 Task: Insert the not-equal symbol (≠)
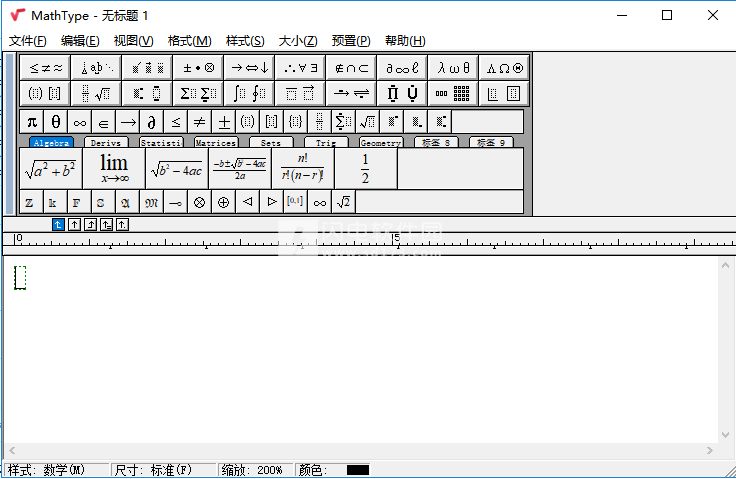point(199,123)
